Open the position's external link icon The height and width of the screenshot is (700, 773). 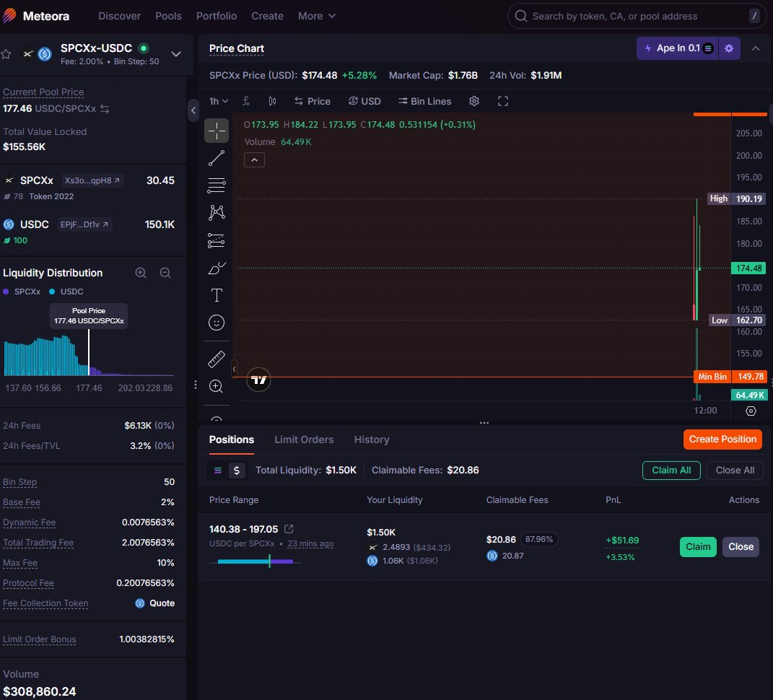(x=289, y=529)
